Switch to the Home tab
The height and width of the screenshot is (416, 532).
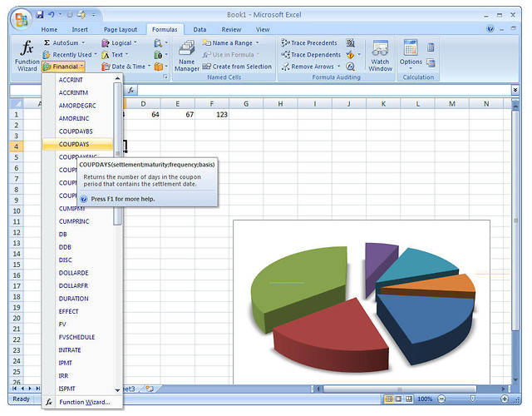tap(49, 30)
